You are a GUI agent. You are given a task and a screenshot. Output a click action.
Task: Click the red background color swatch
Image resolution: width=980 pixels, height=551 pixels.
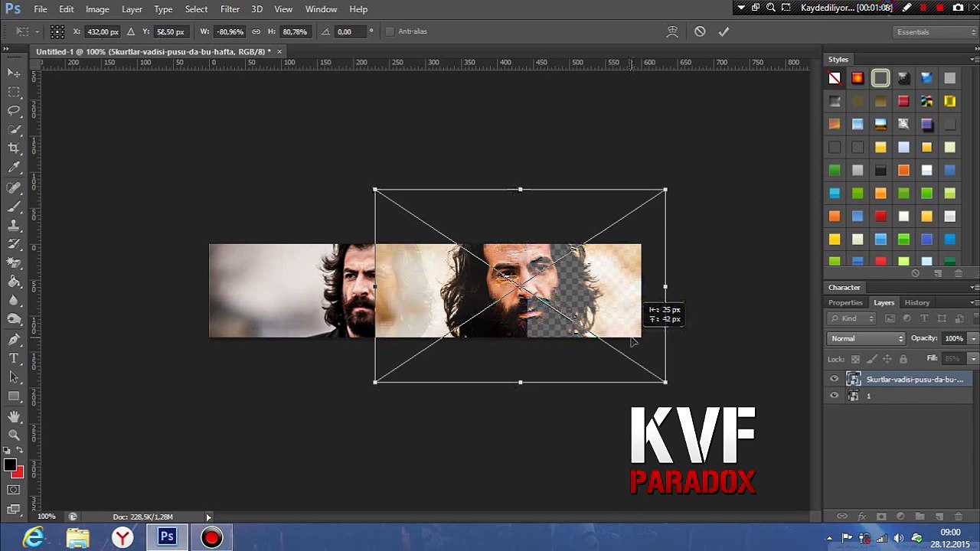19,474
